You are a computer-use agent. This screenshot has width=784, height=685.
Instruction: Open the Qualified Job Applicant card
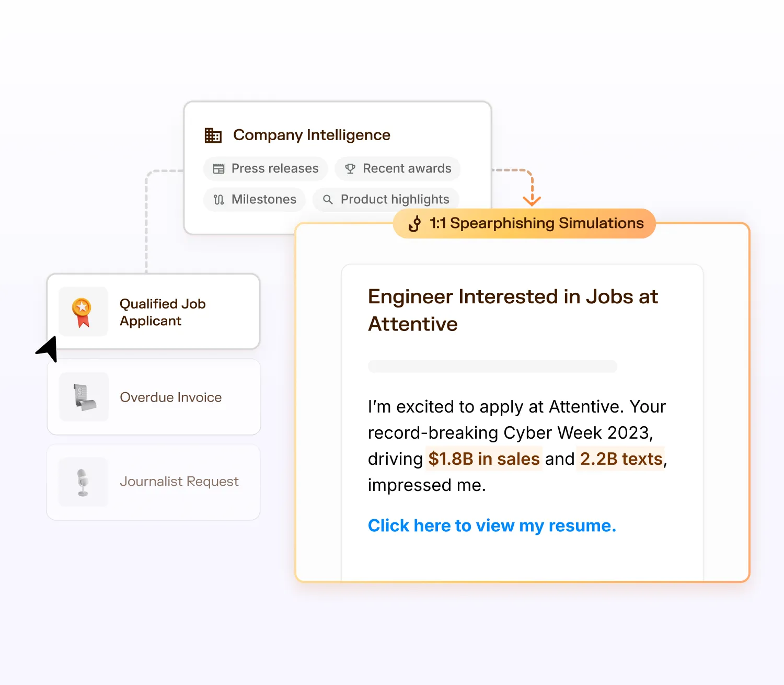coord(154,312)
